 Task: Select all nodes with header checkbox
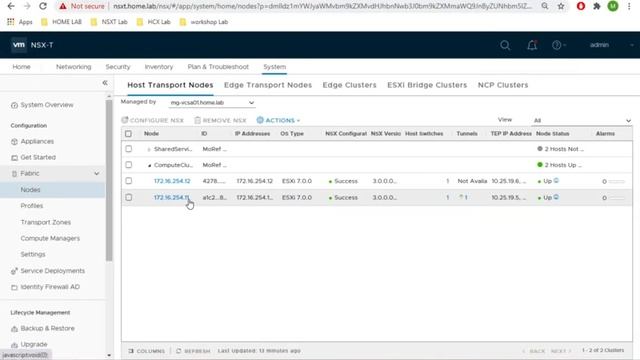pos(128,133)
